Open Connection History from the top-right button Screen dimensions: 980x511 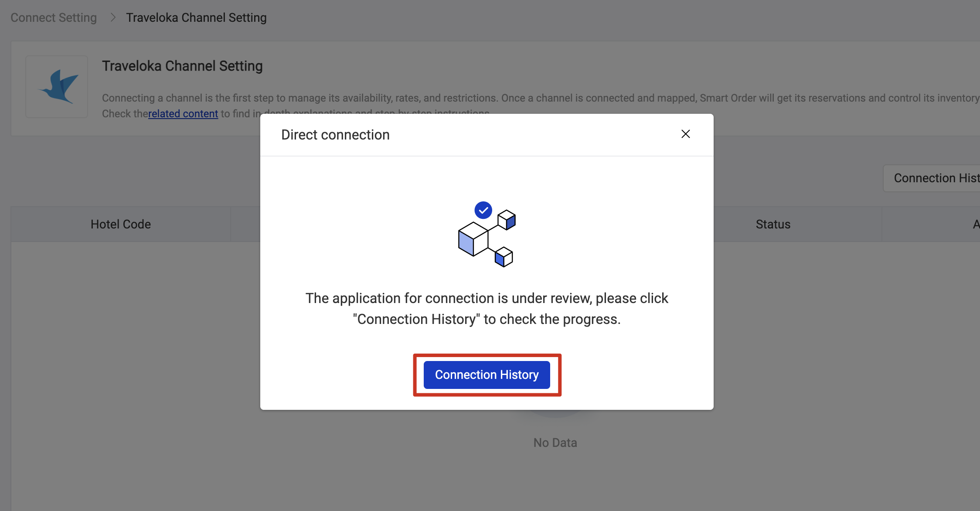(933, 178)
